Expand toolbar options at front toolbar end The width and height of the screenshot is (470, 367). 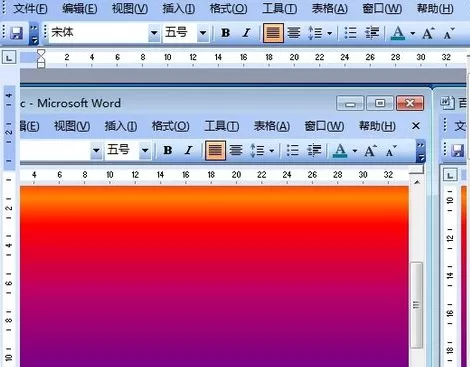tap(421, 151)
